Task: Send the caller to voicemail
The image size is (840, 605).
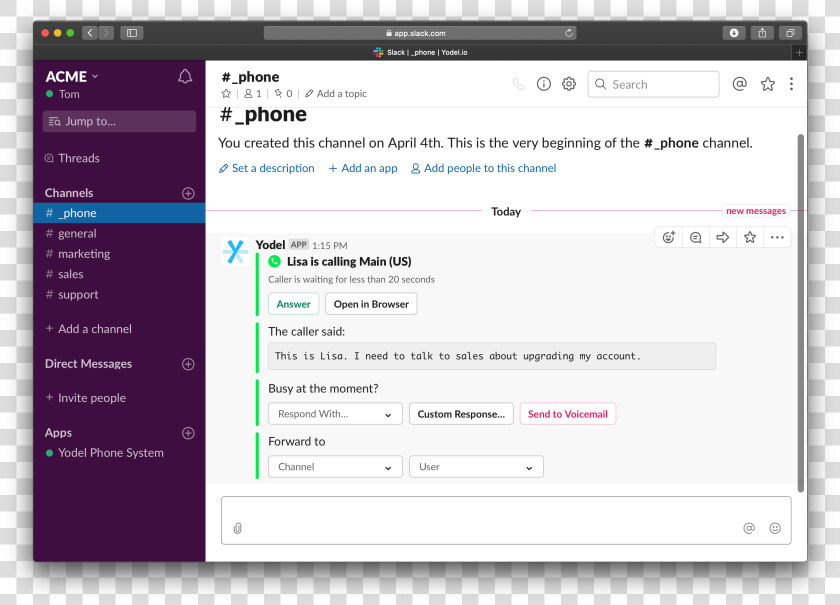Action: pyautogui.click(x=568, y=414)
